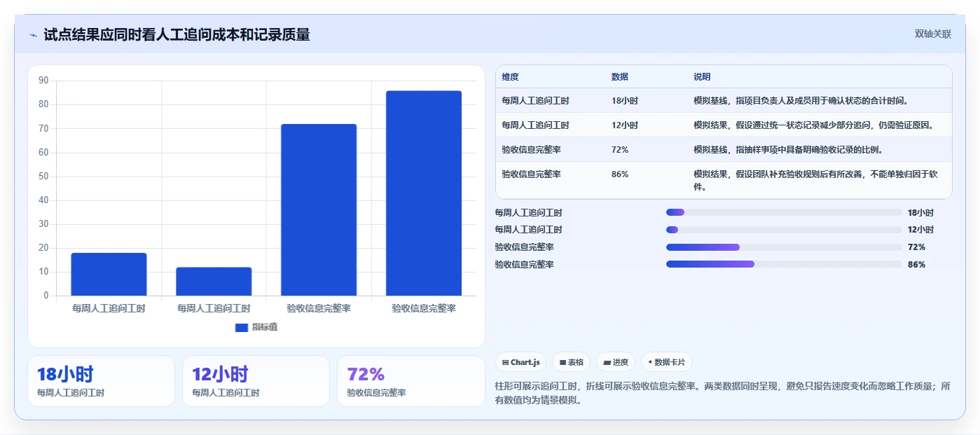Click the 18小时 cell in the table
Screen dimensions: 980x435
[x=625, y=101]
